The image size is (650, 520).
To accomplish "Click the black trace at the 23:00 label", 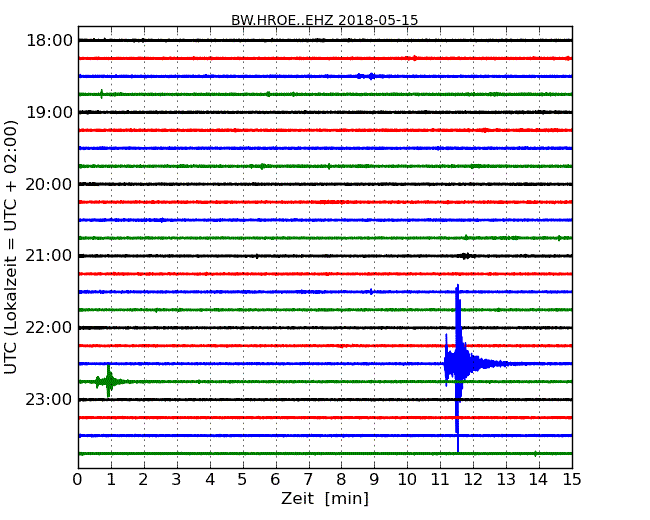I will (x=325, y=399).
